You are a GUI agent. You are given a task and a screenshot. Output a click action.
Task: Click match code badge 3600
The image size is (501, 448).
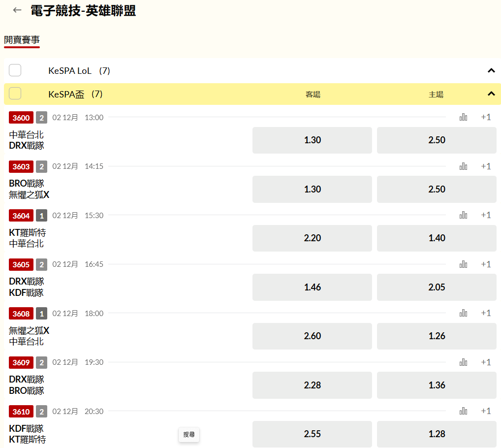(21, 118)
